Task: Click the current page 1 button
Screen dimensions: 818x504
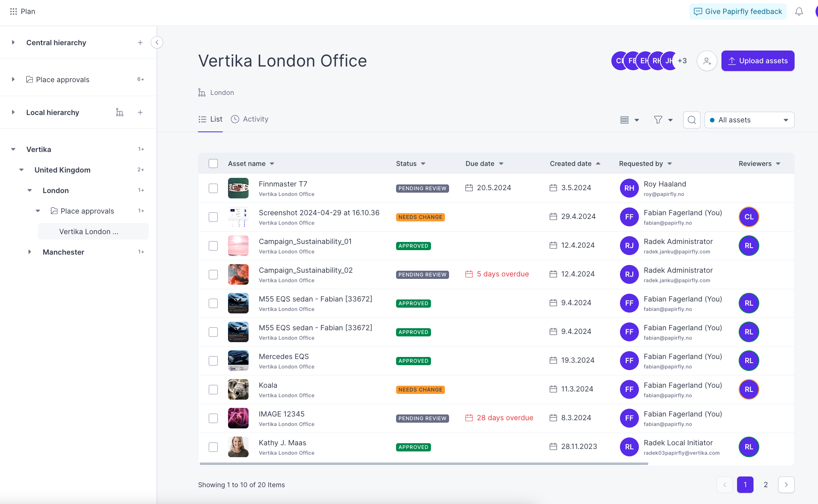Action: tap(745, 485)
